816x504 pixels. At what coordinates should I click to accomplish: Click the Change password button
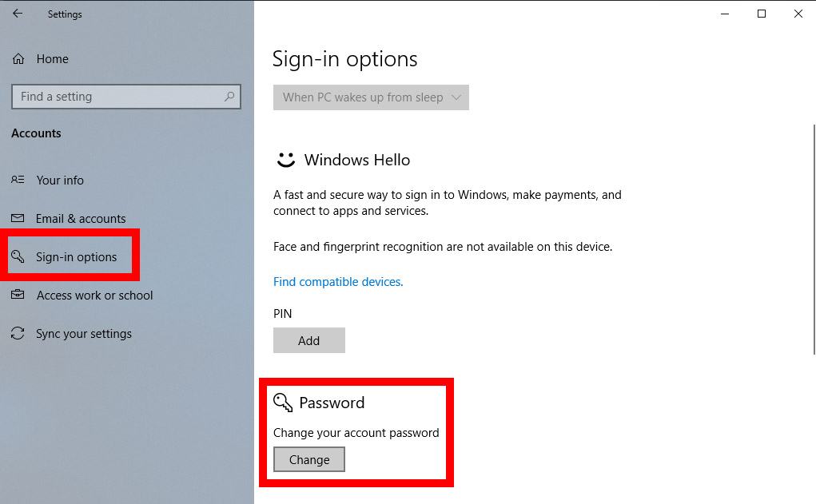pyautogui.click(x=309, y=459)
